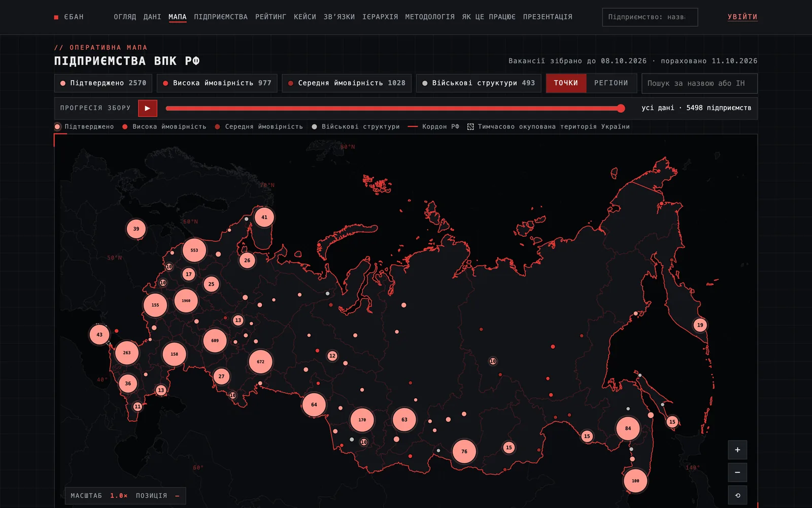Viewport: 812px width, 508px height.
Task: Select the 672 enterprise cluster
Action: (260, 362)
